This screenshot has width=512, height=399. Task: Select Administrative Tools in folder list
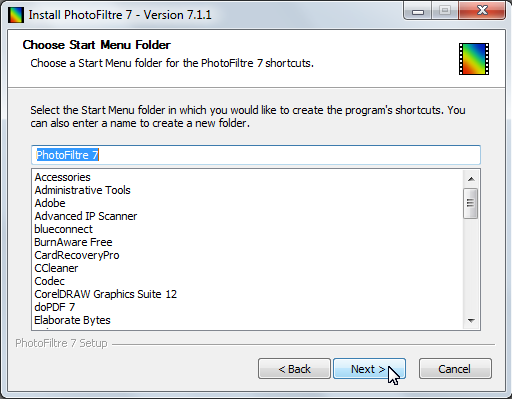point(82,190)
